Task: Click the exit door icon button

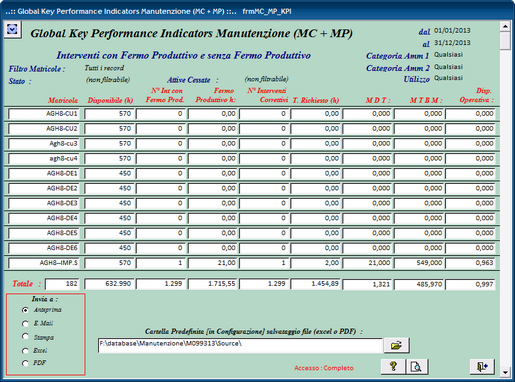Action: point(482,367)
